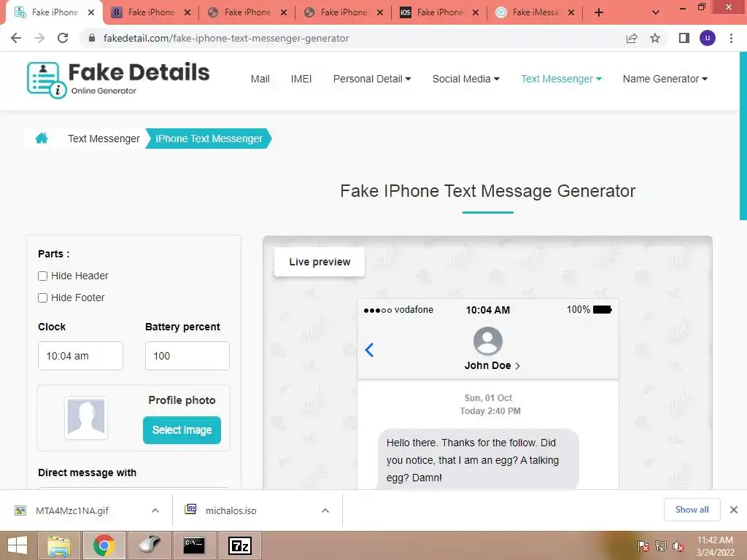Click the Live preview label button
747x560 pixels.
pyautogui.click(x=320, y=262)
